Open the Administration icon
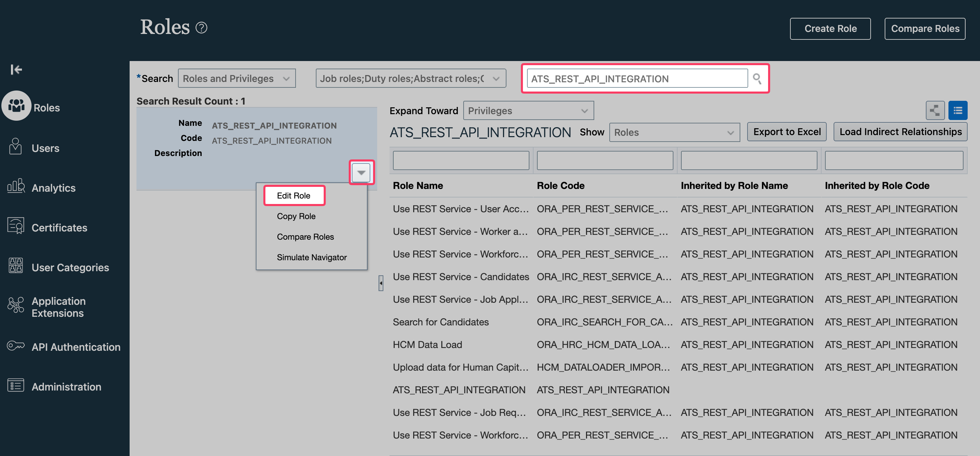The height and width of the screenshot is (456, 980). (x=15, y=386)
